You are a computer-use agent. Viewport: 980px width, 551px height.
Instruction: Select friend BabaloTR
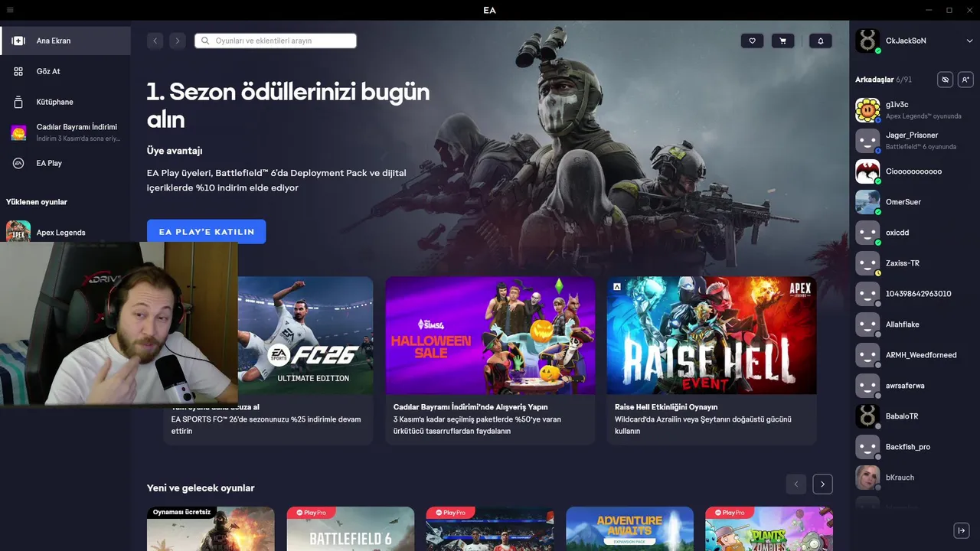[x=914, y=416]
